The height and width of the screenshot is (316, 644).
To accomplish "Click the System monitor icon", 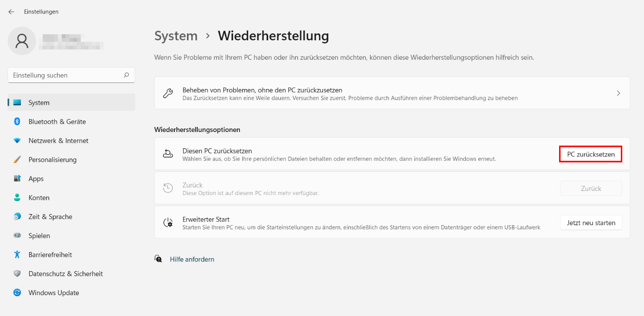I will 17,102.
